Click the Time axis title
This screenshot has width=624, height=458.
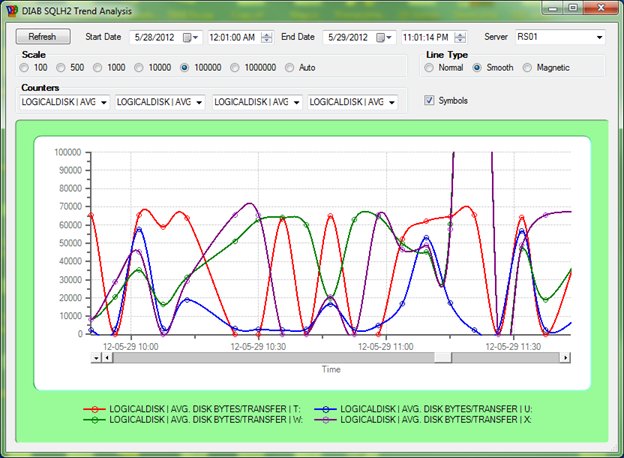coord(331,369)
